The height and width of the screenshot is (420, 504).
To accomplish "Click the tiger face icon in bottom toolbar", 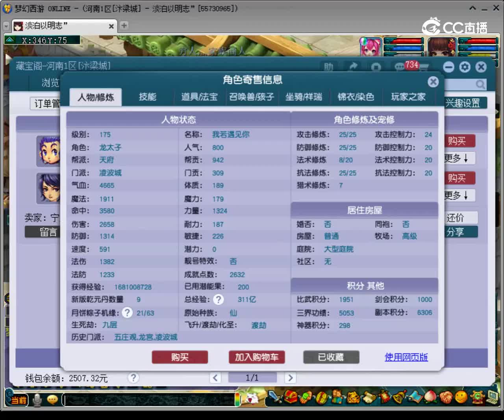I will (353, 397).
